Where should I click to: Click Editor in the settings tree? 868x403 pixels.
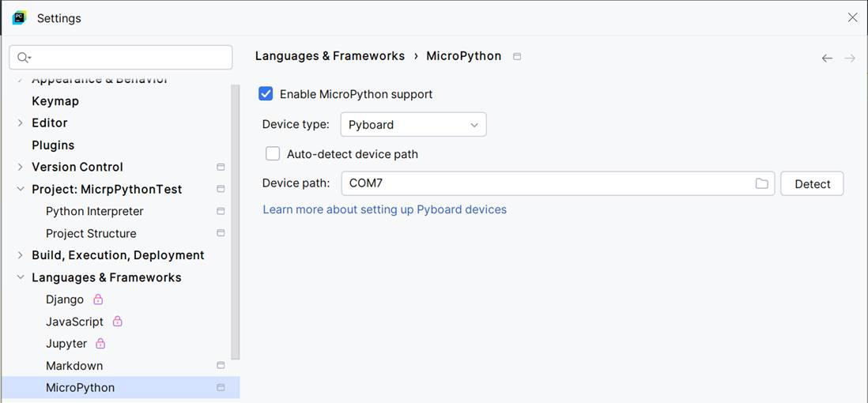point(49,123)
